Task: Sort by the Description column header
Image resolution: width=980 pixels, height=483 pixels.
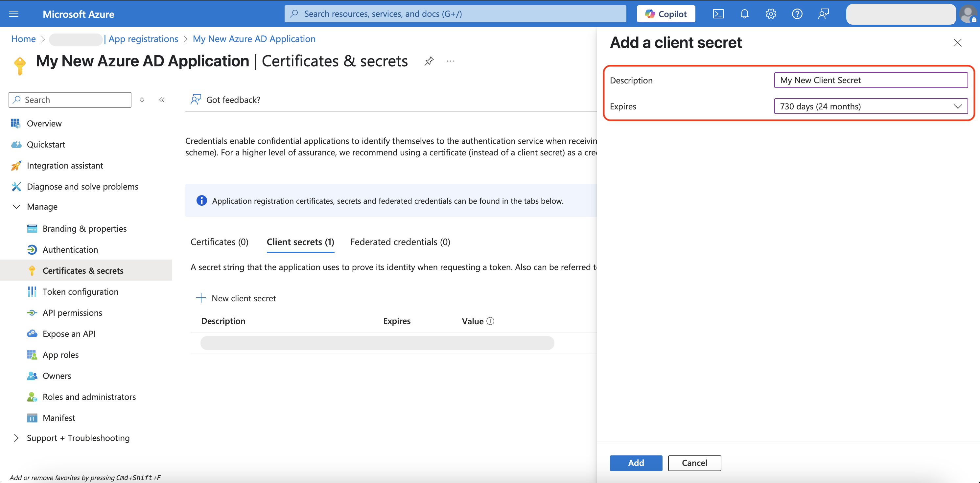Action: point(223,321)
